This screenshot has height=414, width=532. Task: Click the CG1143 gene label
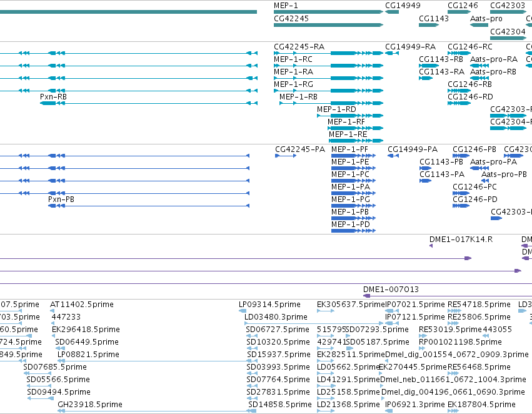(434, 18)
